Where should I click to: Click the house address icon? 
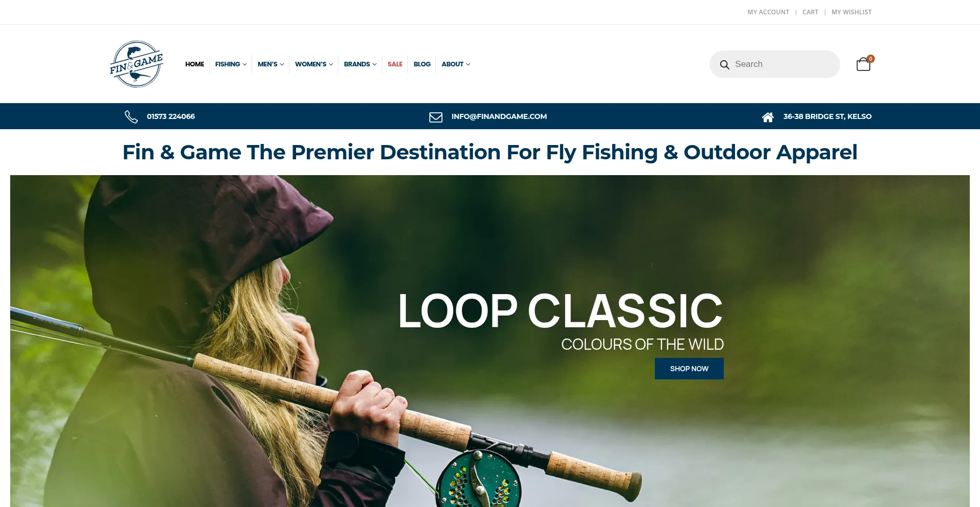[x=768, y=117]
